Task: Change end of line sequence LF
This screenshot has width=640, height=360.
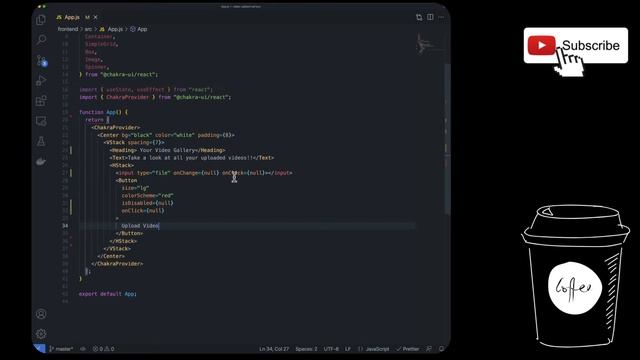Action: click(348, 349)
